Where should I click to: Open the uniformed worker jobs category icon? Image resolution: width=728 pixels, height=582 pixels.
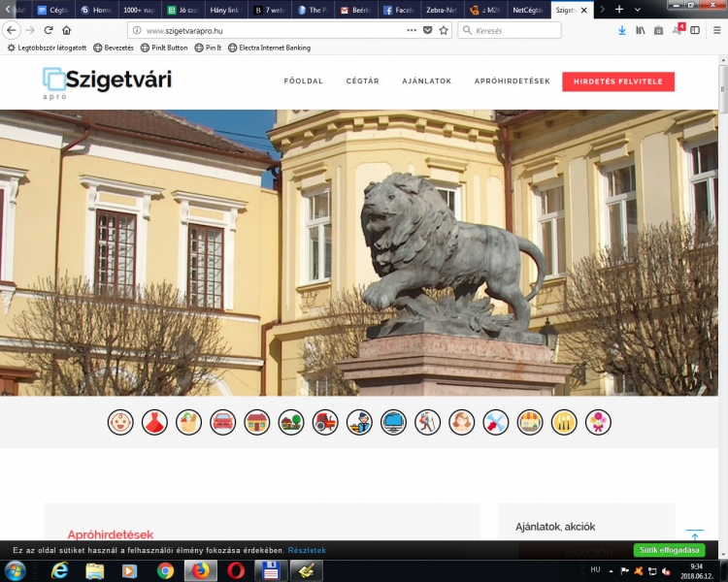pos(359,422)
